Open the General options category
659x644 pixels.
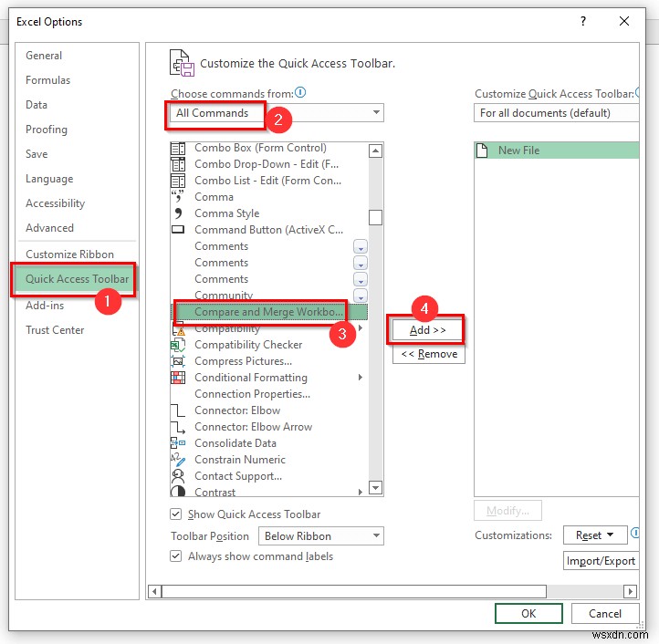pyautogui.click(x=44, y=56)
